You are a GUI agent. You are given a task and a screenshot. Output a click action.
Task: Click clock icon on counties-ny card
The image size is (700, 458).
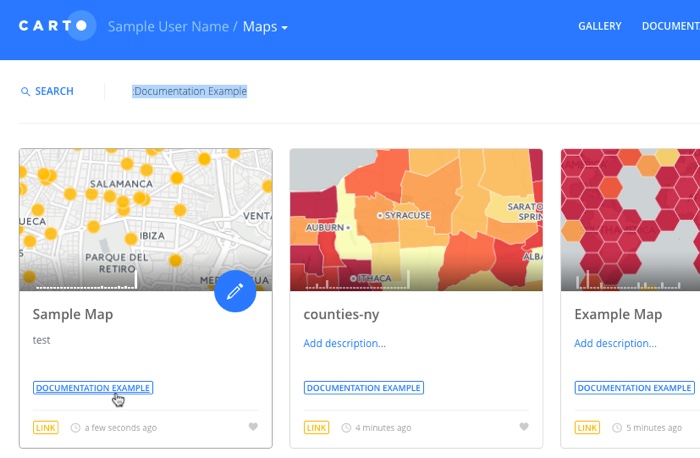(x=346, y=428)
